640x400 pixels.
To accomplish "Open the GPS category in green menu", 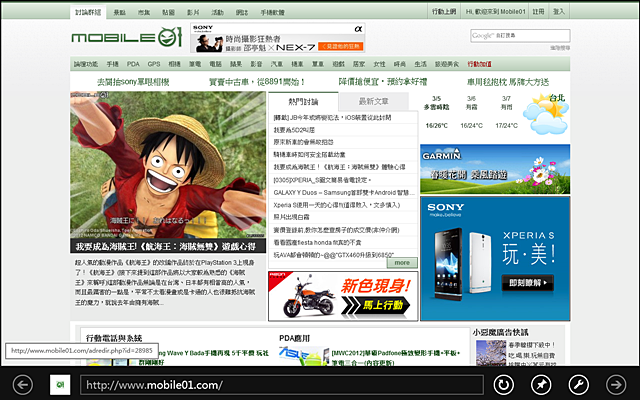I will click(154, 64).
